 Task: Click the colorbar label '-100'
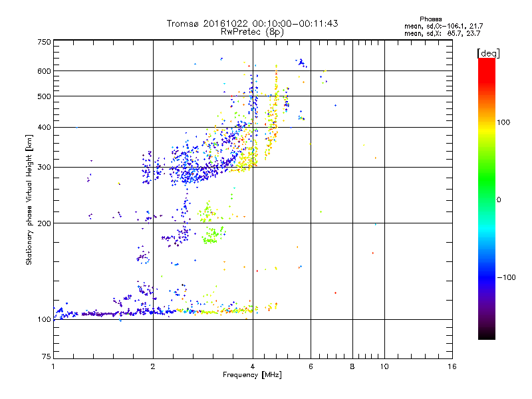pyautogui.click(x=506, y=277)
